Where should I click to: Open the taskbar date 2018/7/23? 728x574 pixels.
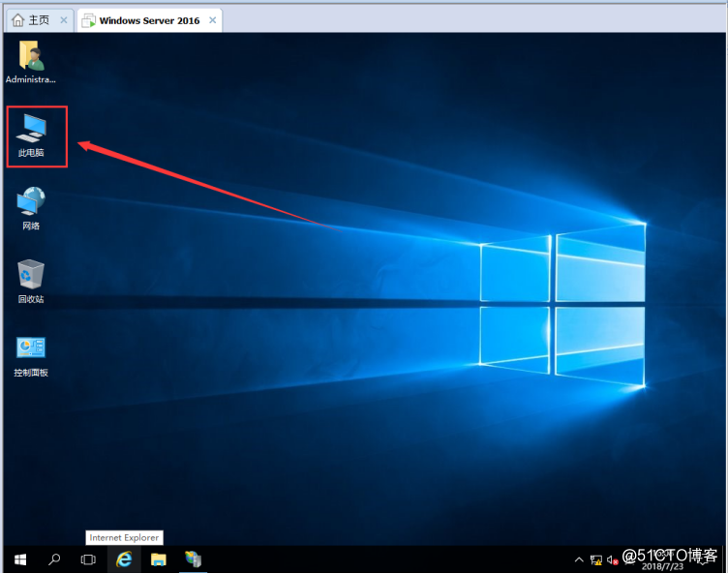[x=662, y=566]
